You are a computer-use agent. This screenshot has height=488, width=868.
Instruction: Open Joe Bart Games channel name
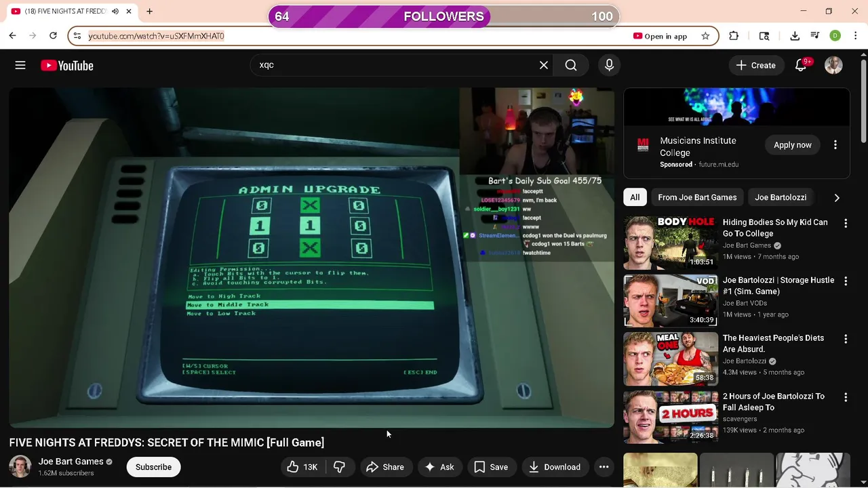pyautogui.click(x=71, y=462)
